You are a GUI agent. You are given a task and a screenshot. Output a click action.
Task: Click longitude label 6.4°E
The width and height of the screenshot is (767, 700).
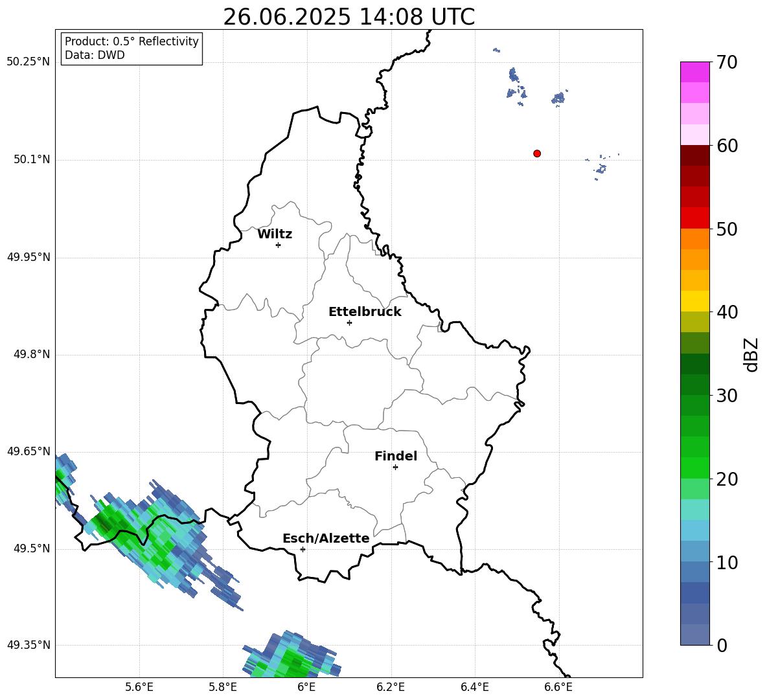coord(474,688)
